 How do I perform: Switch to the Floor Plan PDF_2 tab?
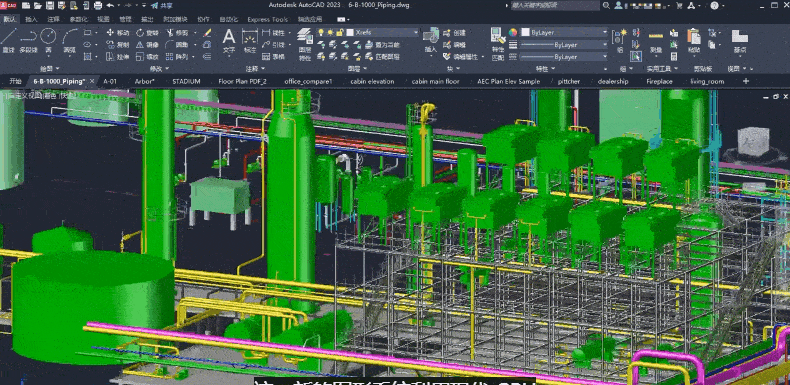click(x=242, y=81)
